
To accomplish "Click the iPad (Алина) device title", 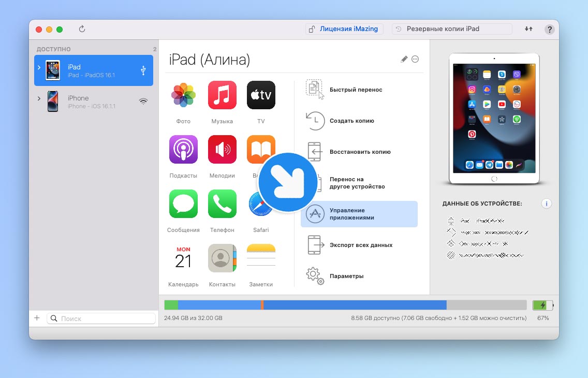I will pyautogui.click(x=210, y=60).
